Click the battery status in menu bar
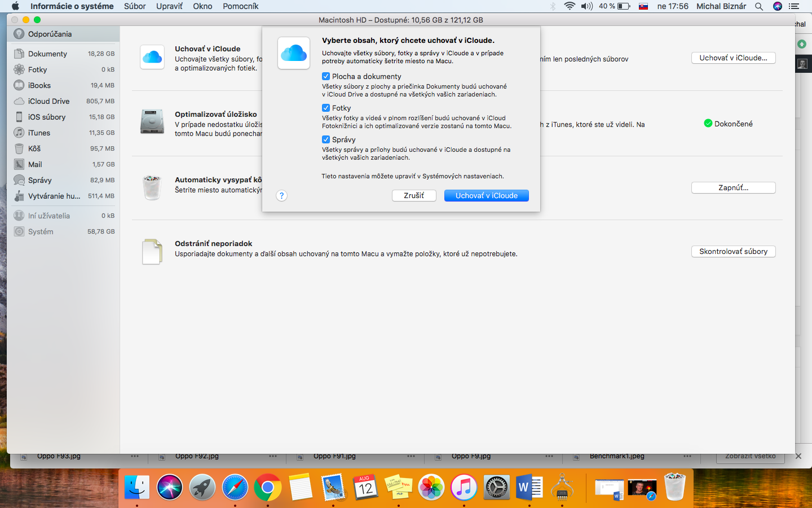Image resolution: width=812 pixels, height=508 pixels. pyautogui.click(x=615, y=6)
